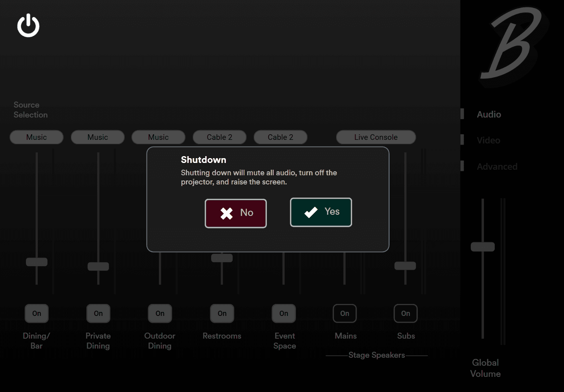Click the Subs volume fader handle
The image size is (564, 392).
point(405,266)
